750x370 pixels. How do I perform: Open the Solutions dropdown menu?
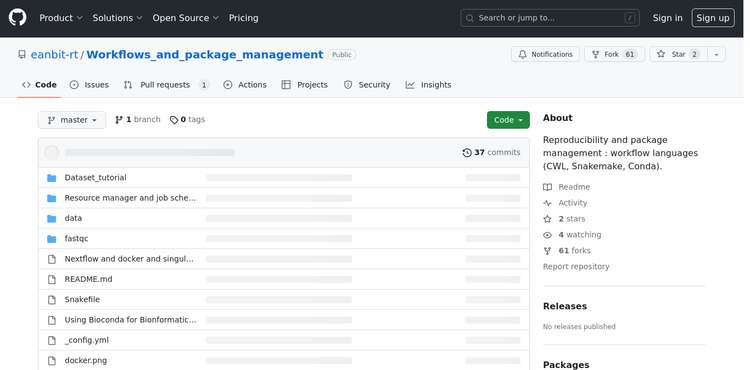pos(117,18)
